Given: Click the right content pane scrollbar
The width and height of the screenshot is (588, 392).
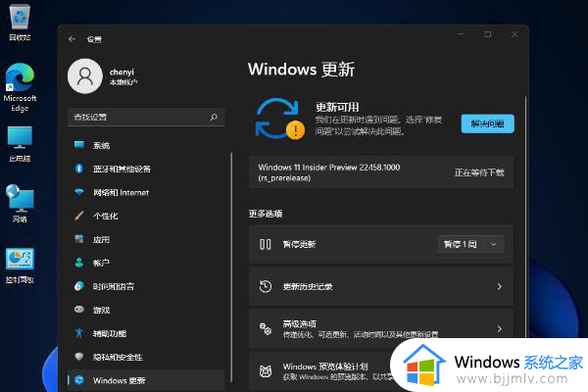Looking at the screenshot, I should (x=525, y=218).
